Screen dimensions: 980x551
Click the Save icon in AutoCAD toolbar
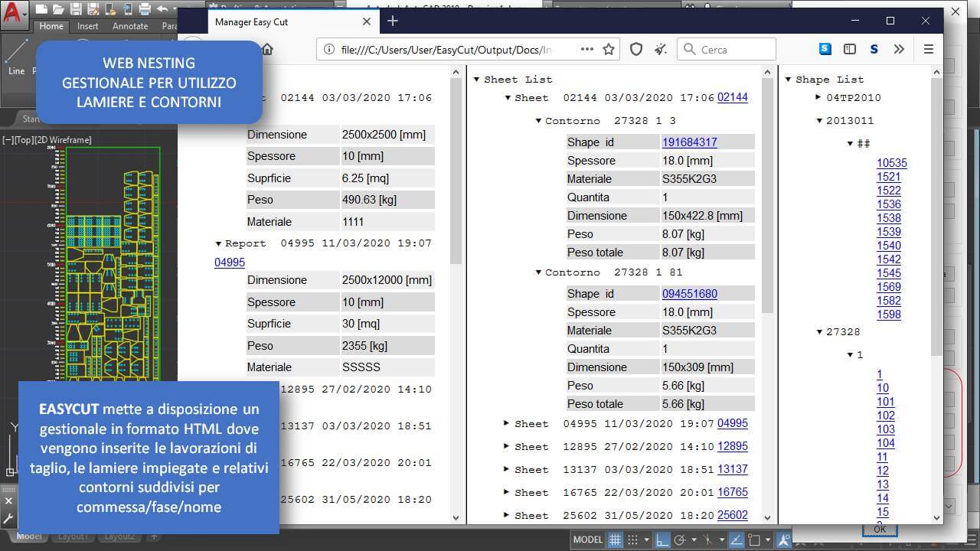click(x=77, y=9)
